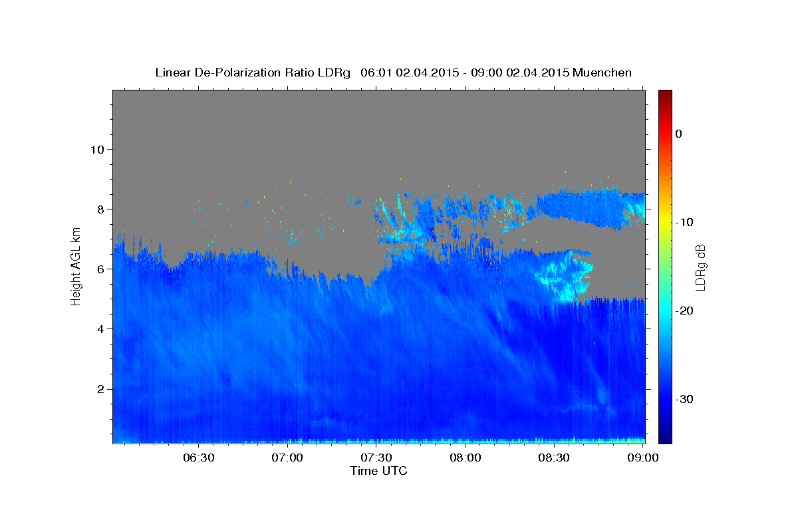Click the cyan cloud patch near 08:35

pos(565,276)
